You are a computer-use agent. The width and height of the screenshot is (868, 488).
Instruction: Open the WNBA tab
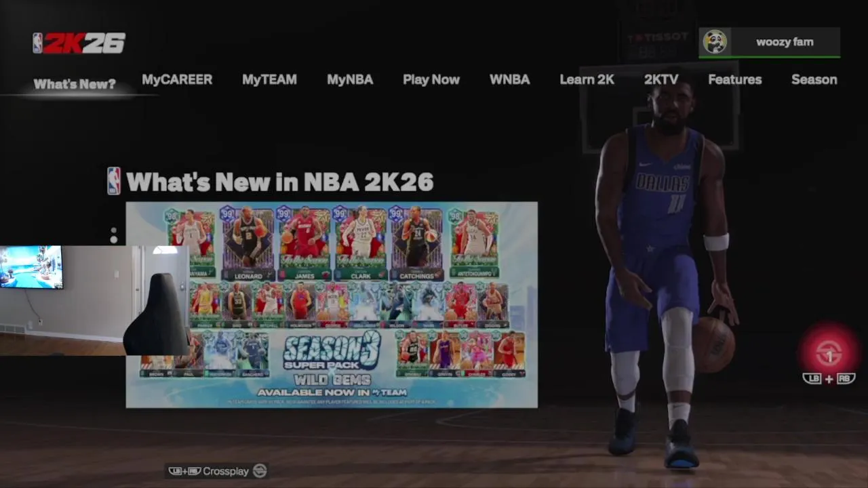509,79
